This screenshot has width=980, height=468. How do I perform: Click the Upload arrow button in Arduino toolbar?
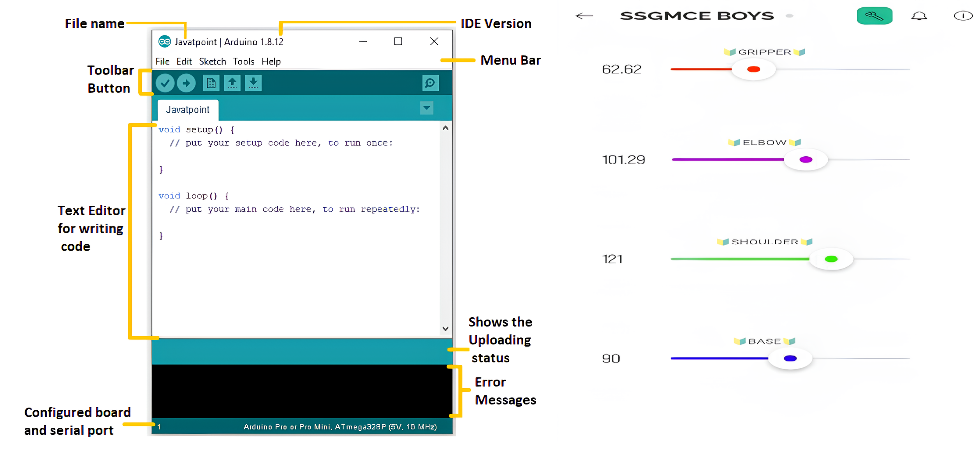[x=186, y=83]
